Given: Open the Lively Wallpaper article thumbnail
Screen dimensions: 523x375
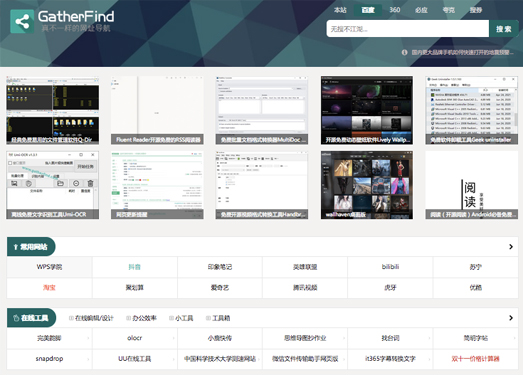Looking at the screenshot, I should 367,110.
